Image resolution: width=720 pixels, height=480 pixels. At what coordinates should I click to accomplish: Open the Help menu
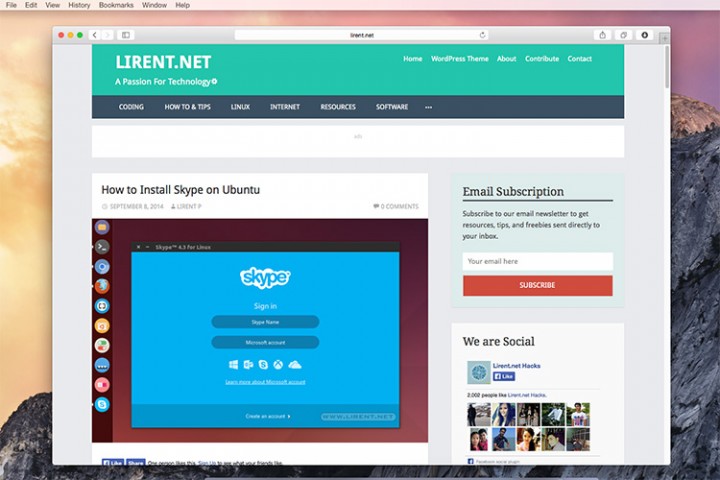click(182, 5)
